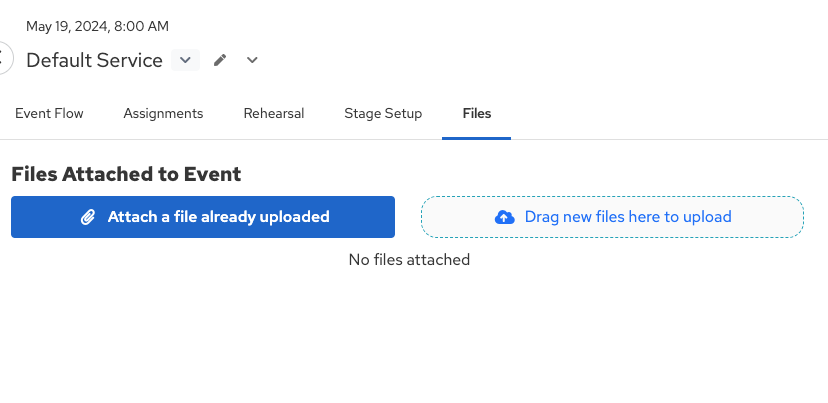Open shaded chevron dropdown beside Default Service
This screenshot has width=828, height=403.
[x=185, y=60]
